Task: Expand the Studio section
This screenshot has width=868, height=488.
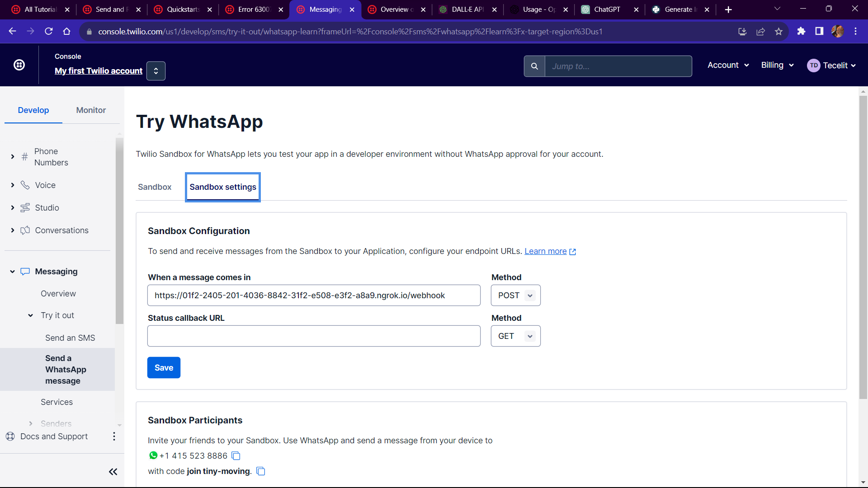Action: [13, 208]
